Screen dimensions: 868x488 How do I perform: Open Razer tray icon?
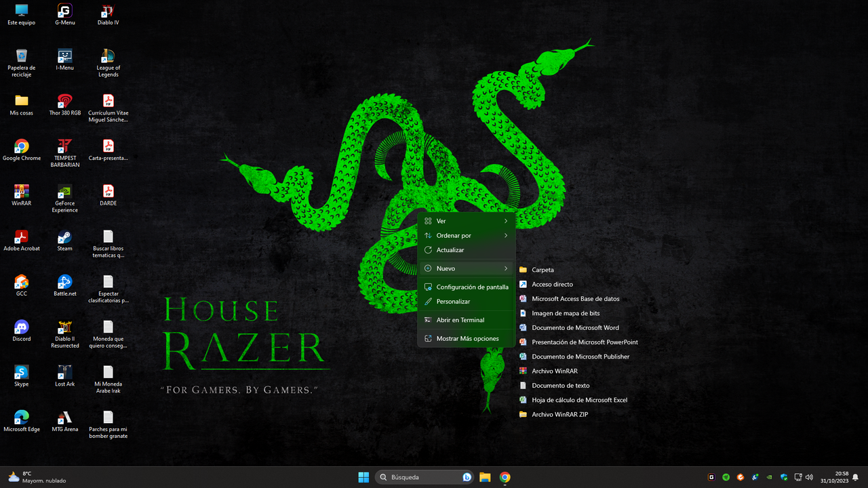coord(726,477)
